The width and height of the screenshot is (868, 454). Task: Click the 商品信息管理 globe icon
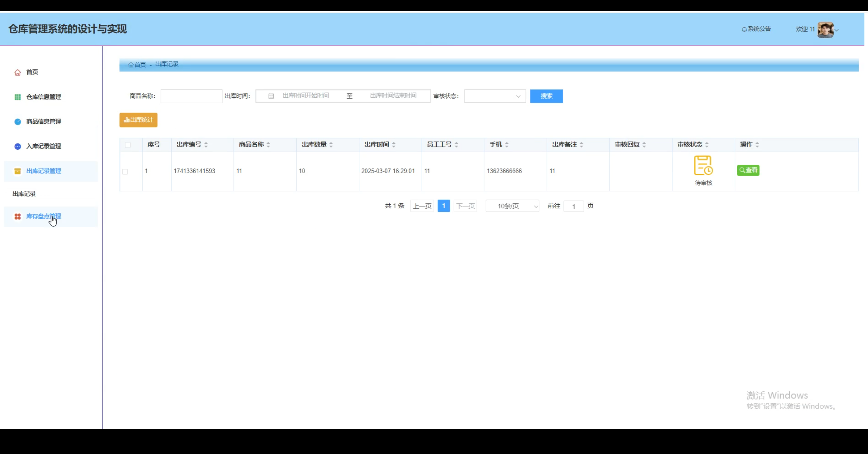point(18,122)
